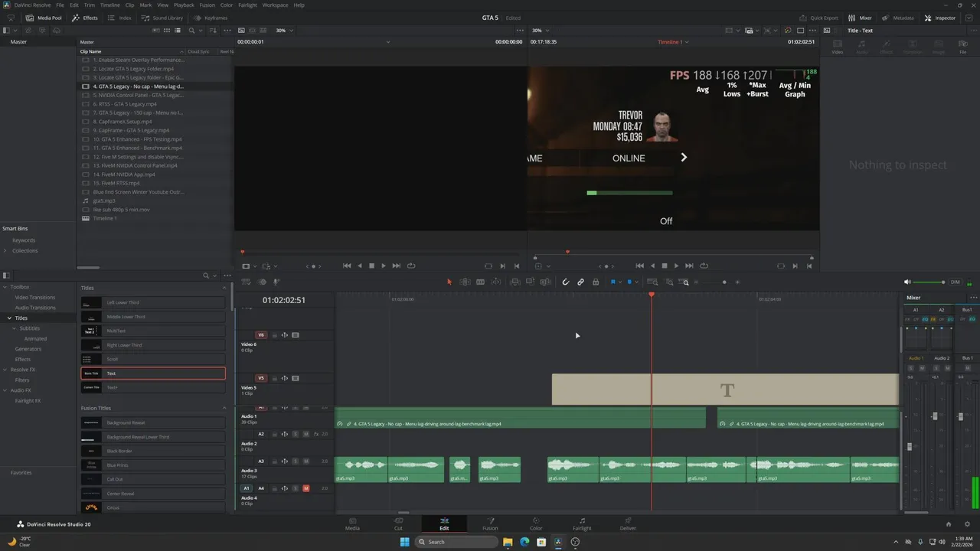Open source viewer zoom 30% dropdown

284,31
